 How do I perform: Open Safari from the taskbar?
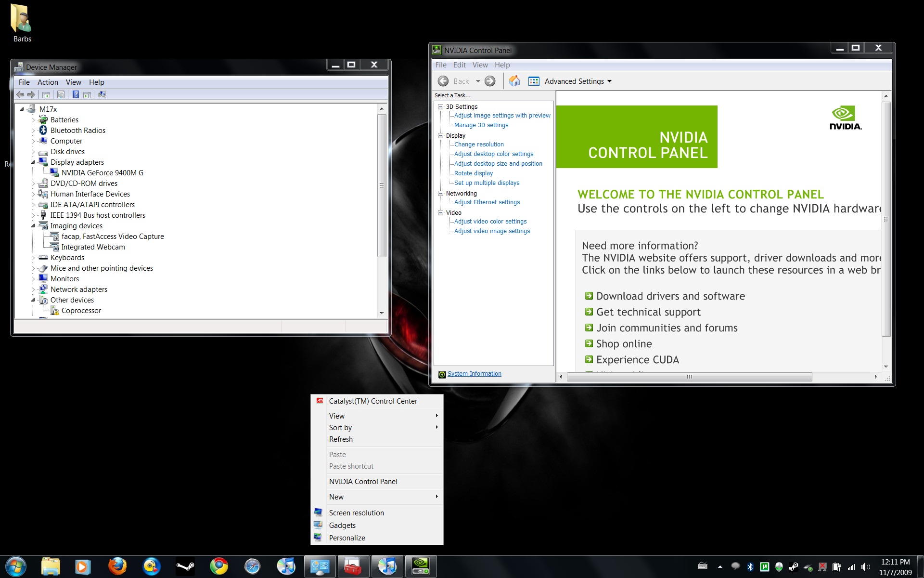[252, 566]
